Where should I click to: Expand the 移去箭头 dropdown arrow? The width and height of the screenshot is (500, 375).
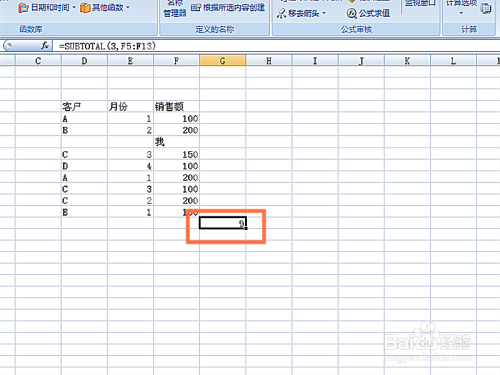324,13
